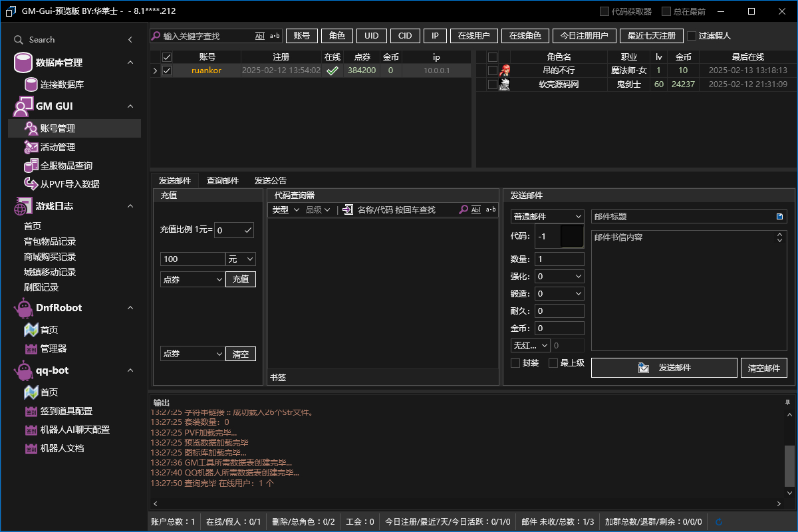Click the 全服物品查询 icon in sidebar

tap(31, 166)
